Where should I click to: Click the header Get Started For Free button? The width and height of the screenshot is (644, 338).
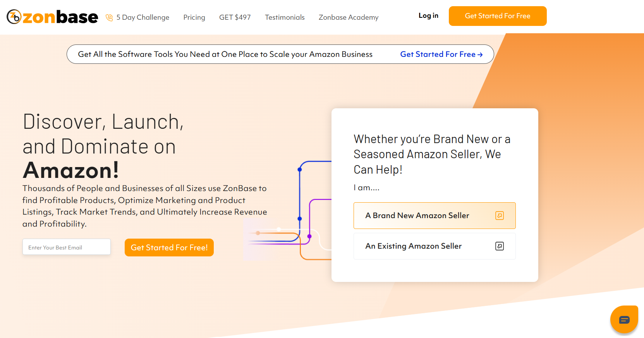498,16
